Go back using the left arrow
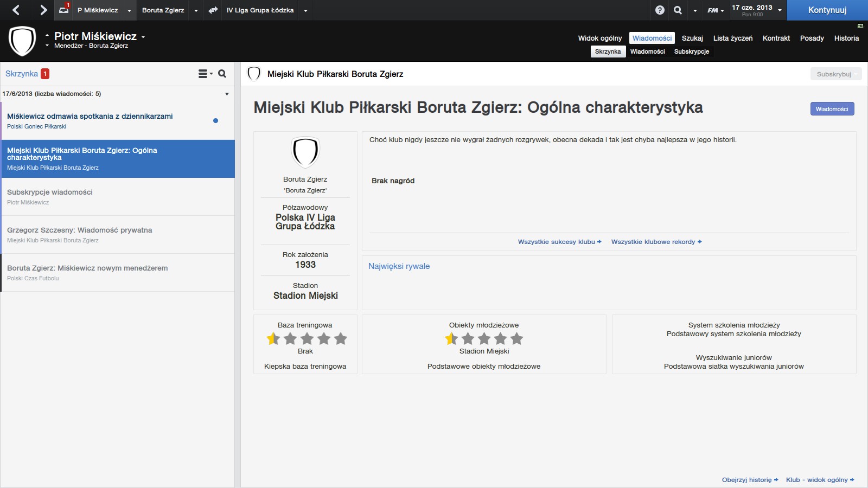This screenshot has width=868, height=488. [16, 10]
